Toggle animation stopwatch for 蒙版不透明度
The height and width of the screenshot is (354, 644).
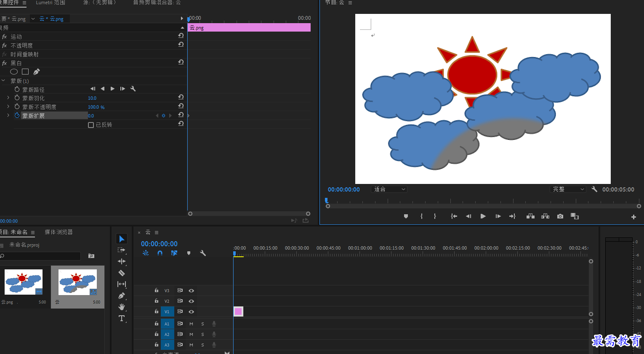(x=17, y=106)
